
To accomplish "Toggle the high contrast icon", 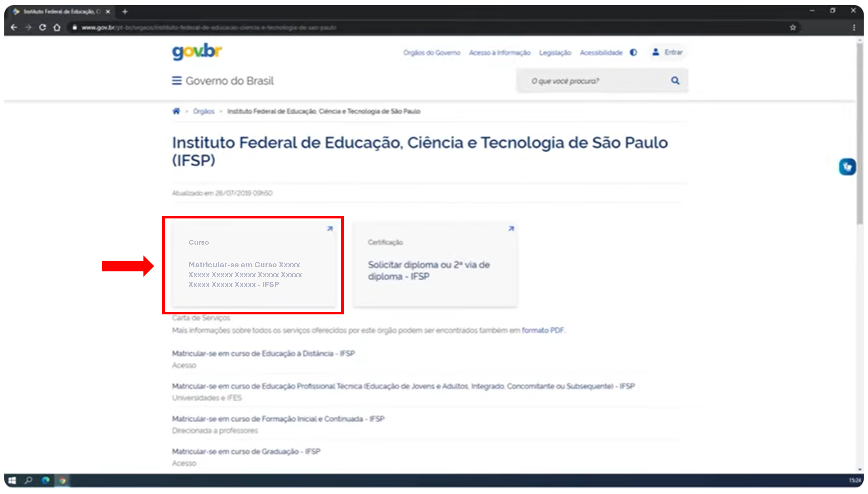I will coord(633,53).
